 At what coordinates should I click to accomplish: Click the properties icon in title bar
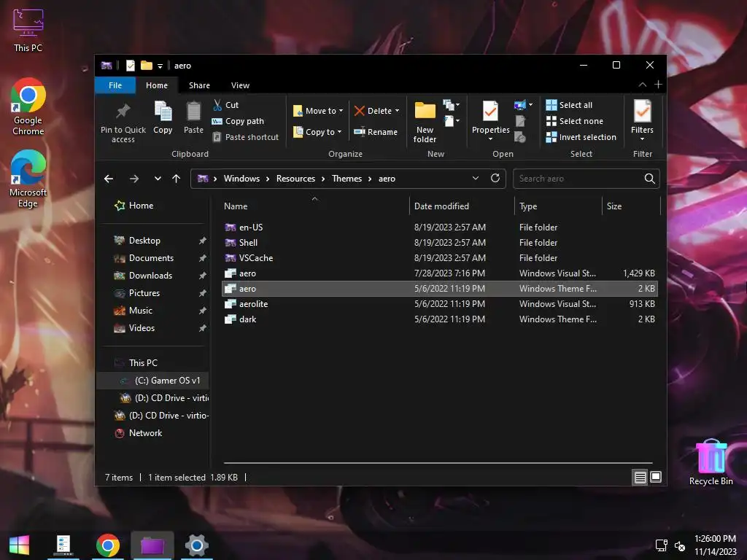[131, 66]
